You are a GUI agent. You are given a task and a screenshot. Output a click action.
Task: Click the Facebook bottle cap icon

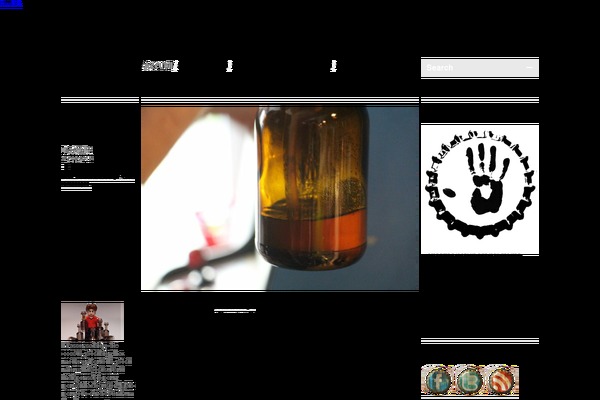point(437,380)
